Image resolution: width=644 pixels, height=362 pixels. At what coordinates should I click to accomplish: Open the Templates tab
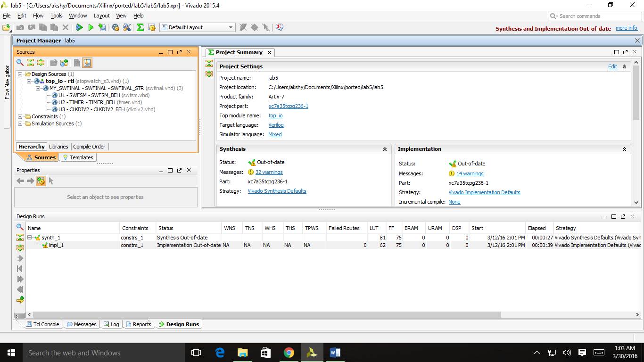(x=78, y=157)
